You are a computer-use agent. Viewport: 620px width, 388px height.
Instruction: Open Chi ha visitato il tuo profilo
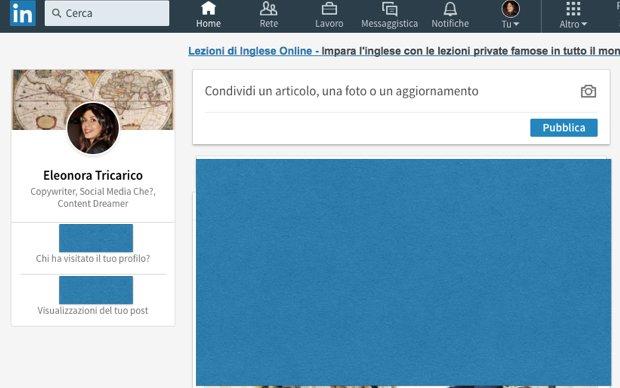click(x=93, y=258)
